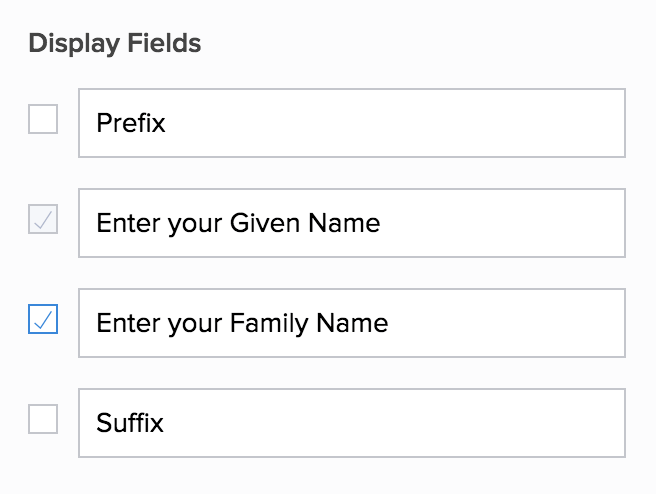This screenshot has width=656, height=494.
Task: Focus the Enter your Given Name field
Action: 352,223
